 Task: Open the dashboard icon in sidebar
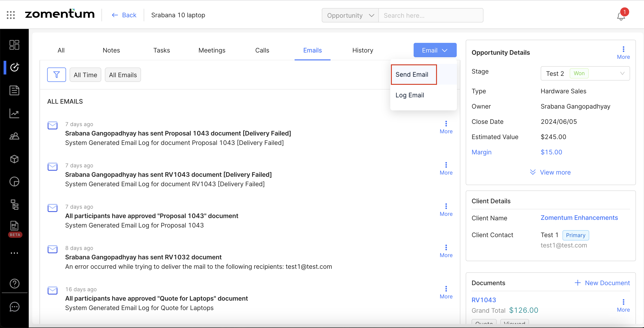14,45
